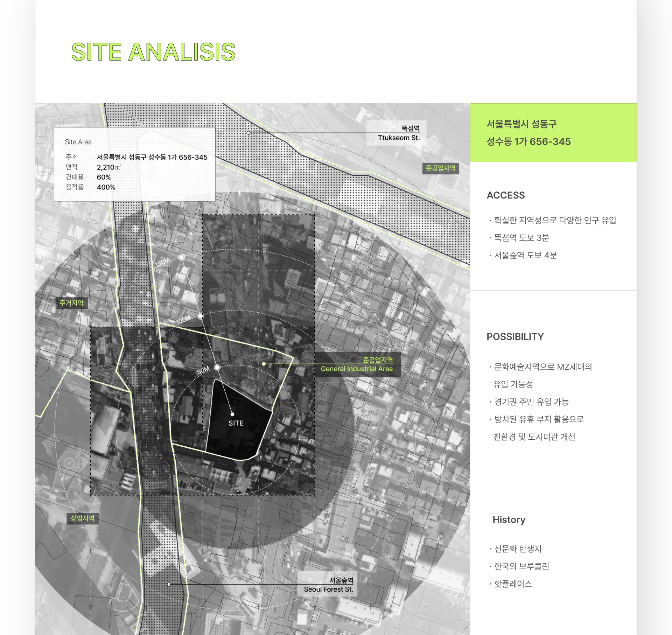Select the address 서울특별시 성동구 성수동 1가 656-345 in info box
The width and height of the screenshot is (672, 635).
coord(152,157)
